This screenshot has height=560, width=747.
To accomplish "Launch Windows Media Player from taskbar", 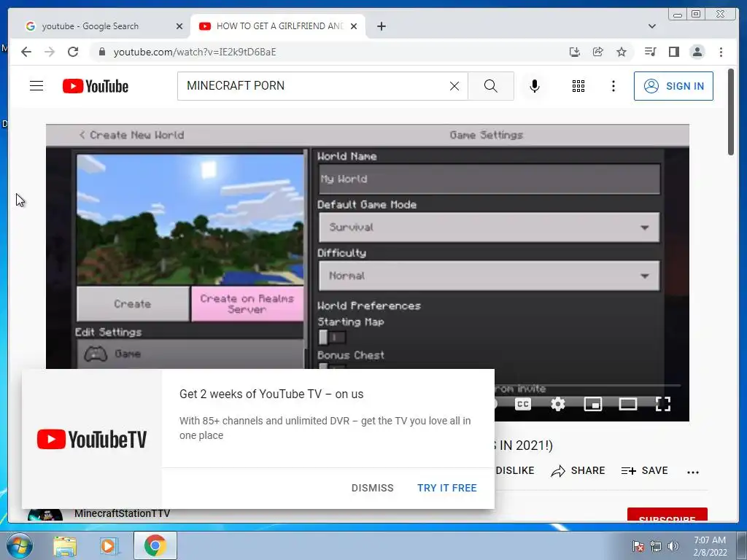I will (x=109, y=545).
